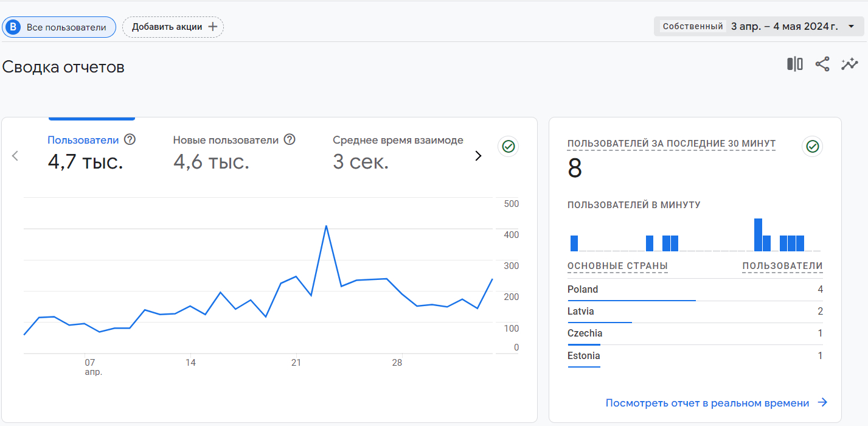Click the peak point on the users line chart
The width and height of the screenshot is (868, 426).
click(x=327, y=226)
